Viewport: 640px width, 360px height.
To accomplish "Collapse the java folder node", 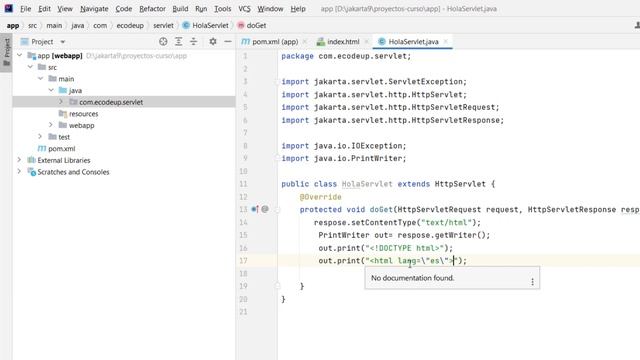I will coord(51,90).
